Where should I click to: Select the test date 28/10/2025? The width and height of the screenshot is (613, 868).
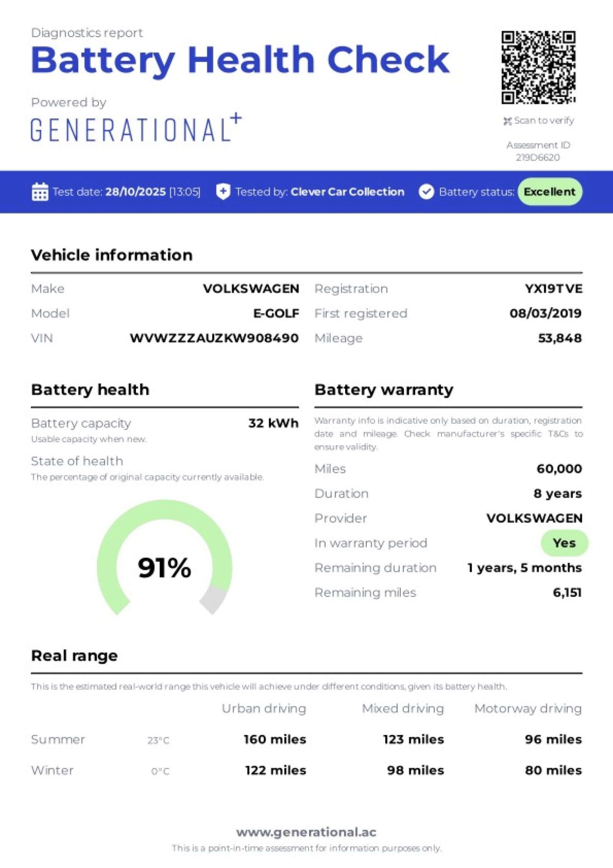point(136,192)
